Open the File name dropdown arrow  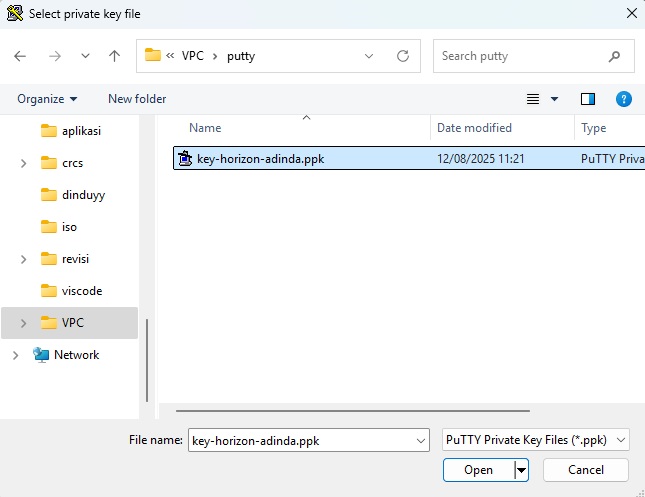click(421, 441)
